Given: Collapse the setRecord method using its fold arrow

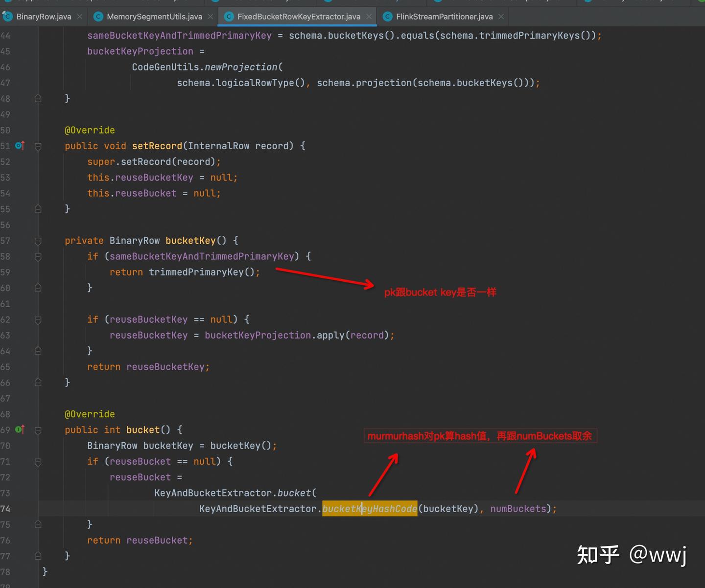Looking at the screenshot, I should click(38, 145).
